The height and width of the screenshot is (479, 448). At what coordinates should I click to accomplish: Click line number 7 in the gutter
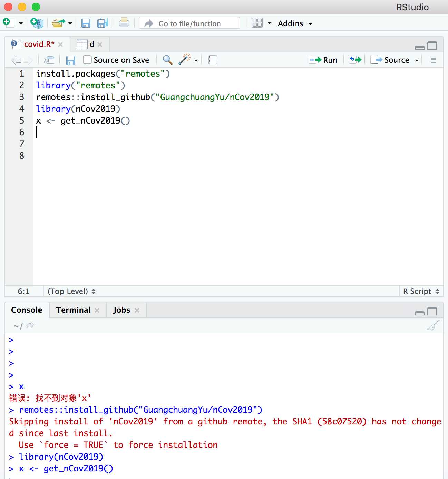pos(22,144)
